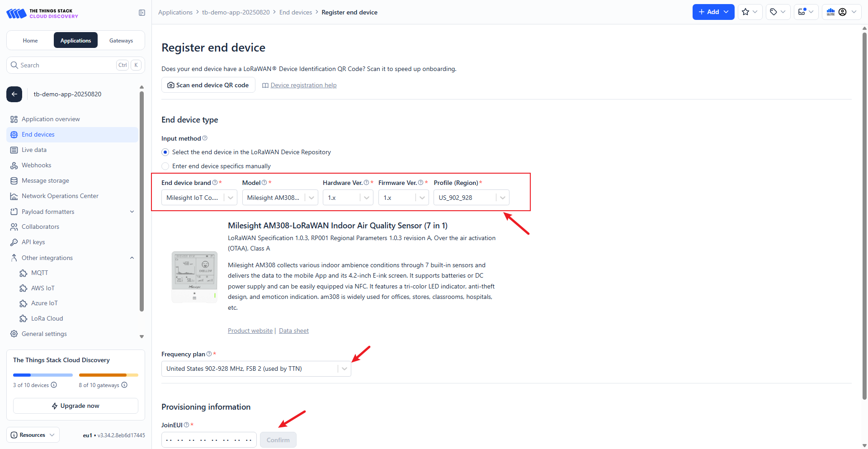Screen dimensions: 868x449
Task: Click the Milesight AM308 product thumbnail
Action: click(x=194, y=276)
